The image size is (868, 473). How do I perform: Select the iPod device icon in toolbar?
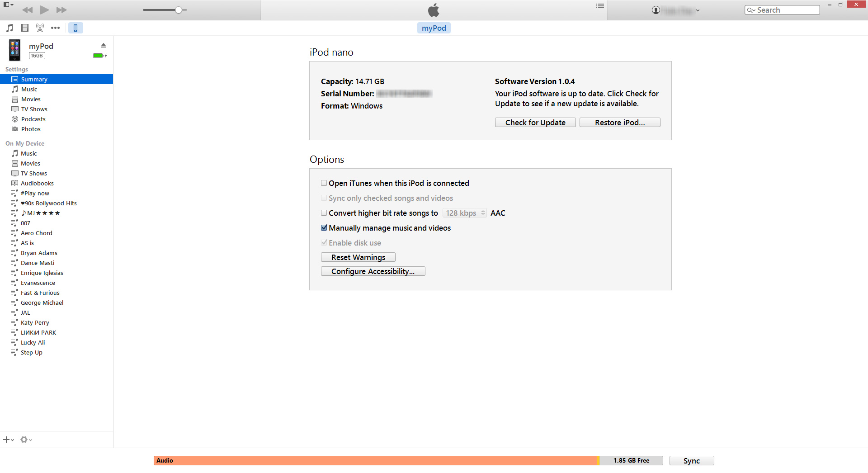tap(75, 28)
